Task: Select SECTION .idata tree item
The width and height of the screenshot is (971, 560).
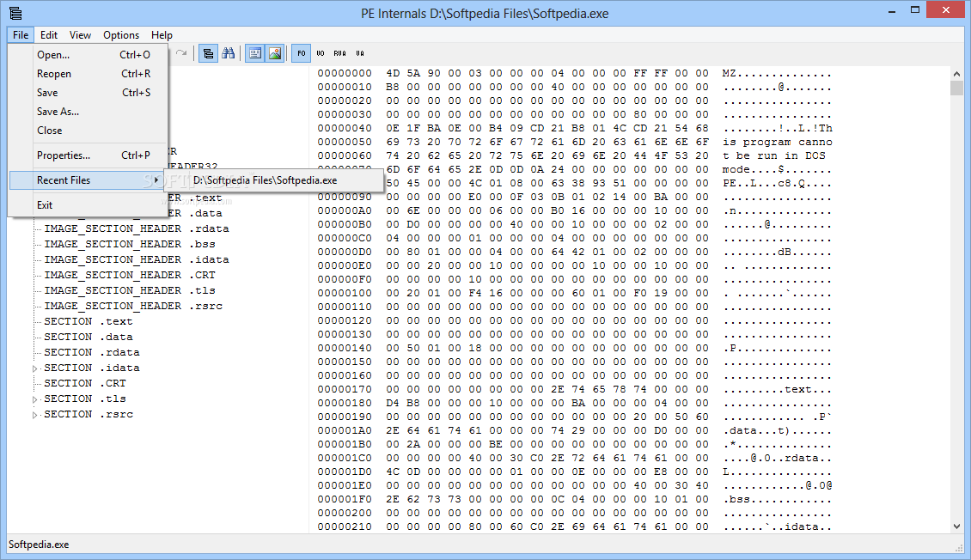Action: pos(92,368)
